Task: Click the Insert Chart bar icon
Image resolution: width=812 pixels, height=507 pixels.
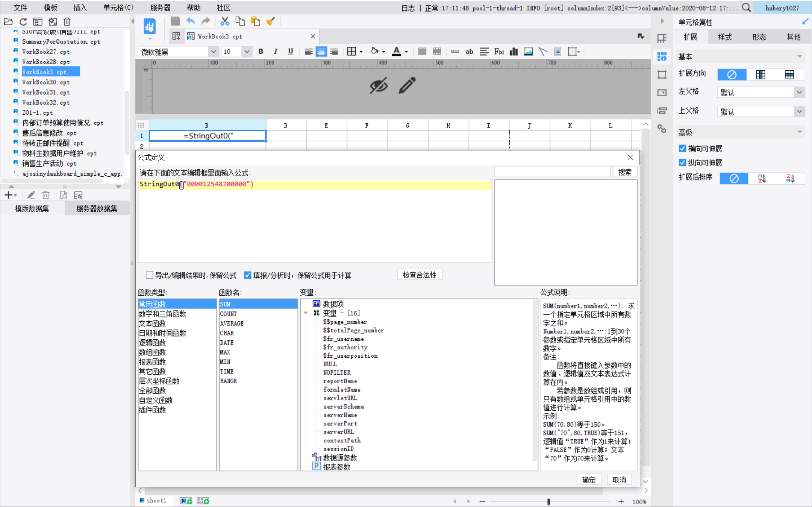Action: click(x=514, y=52)
